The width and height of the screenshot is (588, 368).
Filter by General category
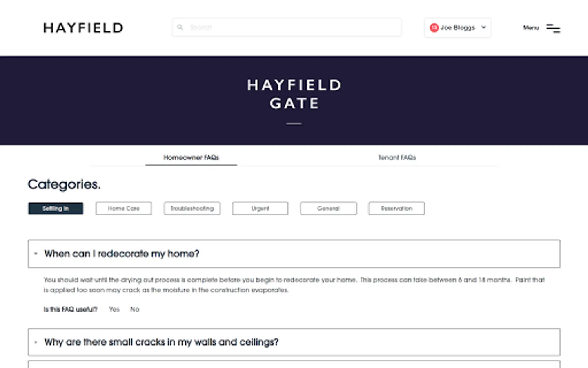coord(328,209)
